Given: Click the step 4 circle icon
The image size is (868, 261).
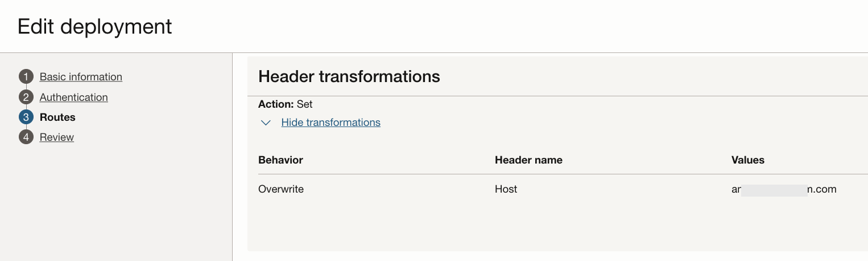Looking at the screenshot, I should coord(26,137).
